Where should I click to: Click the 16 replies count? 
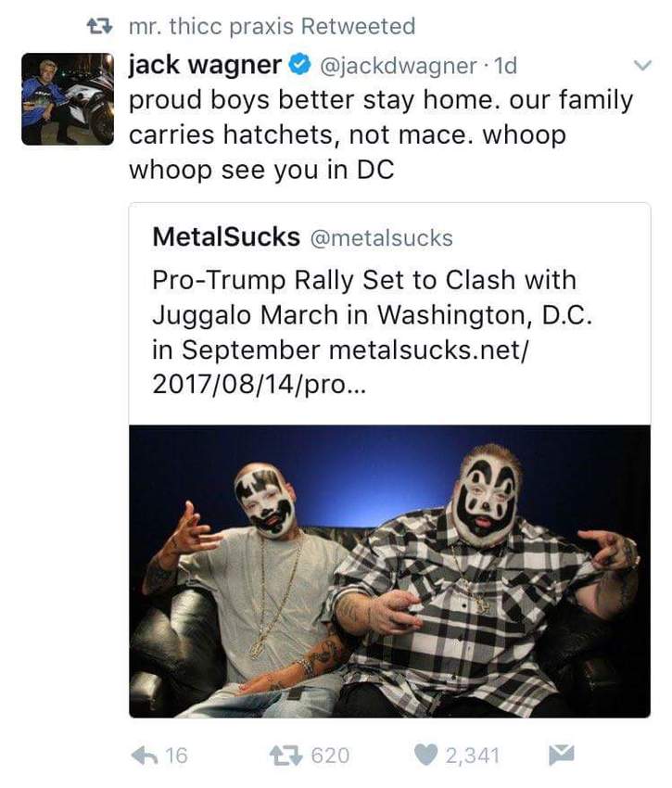176,756
